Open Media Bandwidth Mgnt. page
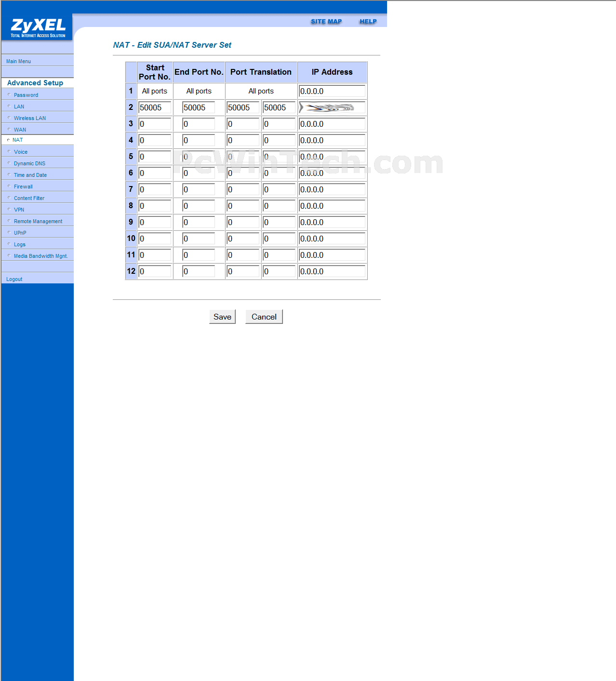Image resolution: width=616 pixels, height=681 pixels. [40, 256]
